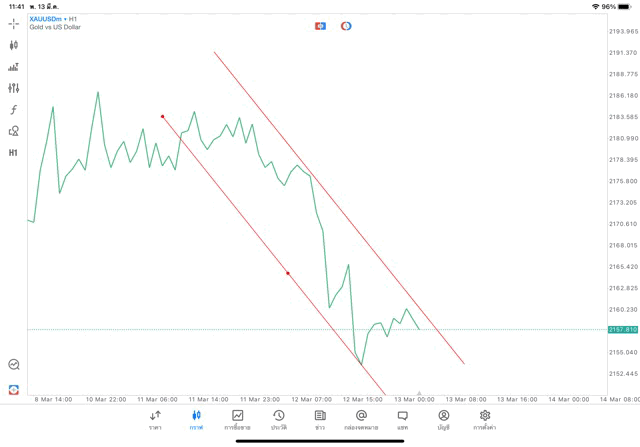This screenshot has height=447, width=640.
Task: Toggle the circular red-blue refresh icon at top
Action: (346, 26)
